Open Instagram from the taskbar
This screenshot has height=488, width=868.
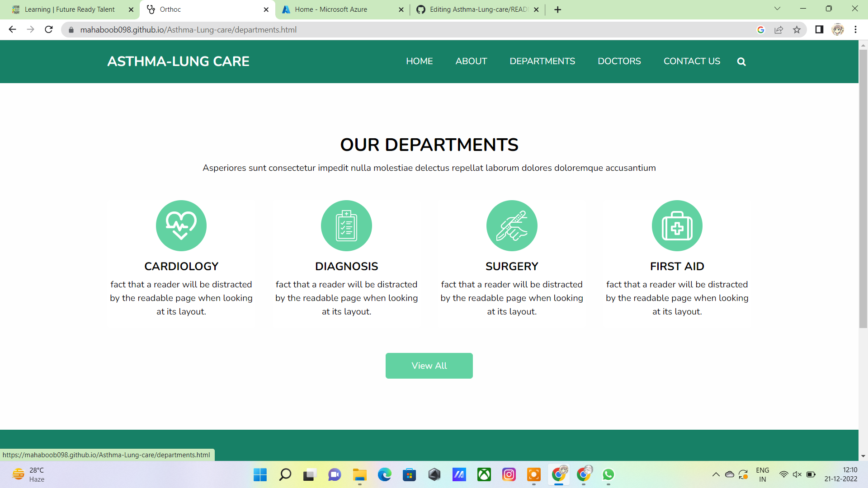509,475
